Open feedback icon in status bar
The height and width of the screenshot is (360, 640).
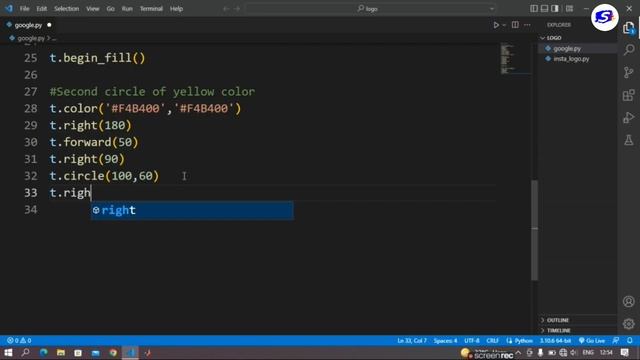616,340
